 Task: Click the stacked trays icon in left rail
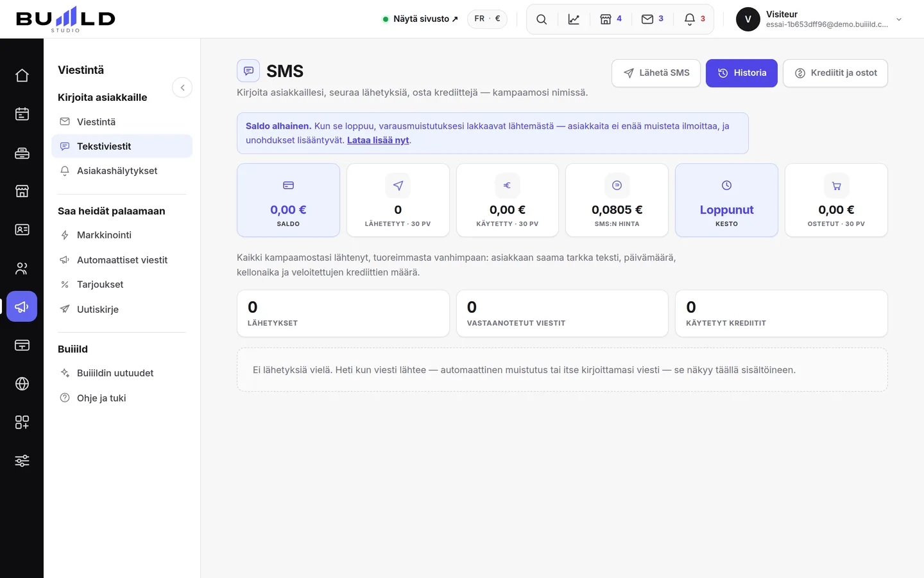tap(22, 153)
